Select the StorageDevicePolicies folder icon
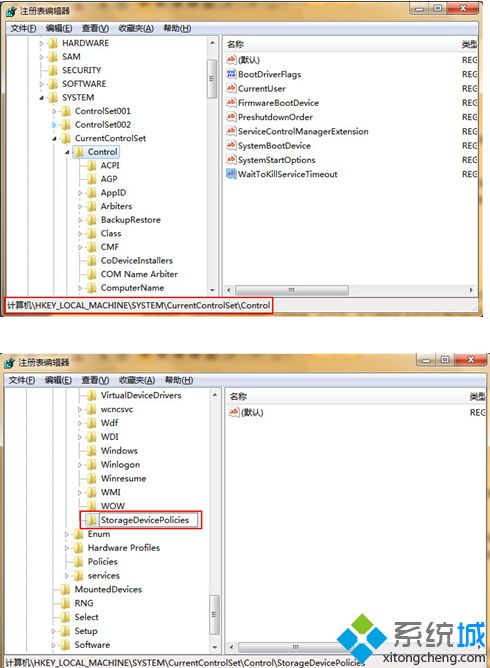The image size is (490, 668). (92, 520)
